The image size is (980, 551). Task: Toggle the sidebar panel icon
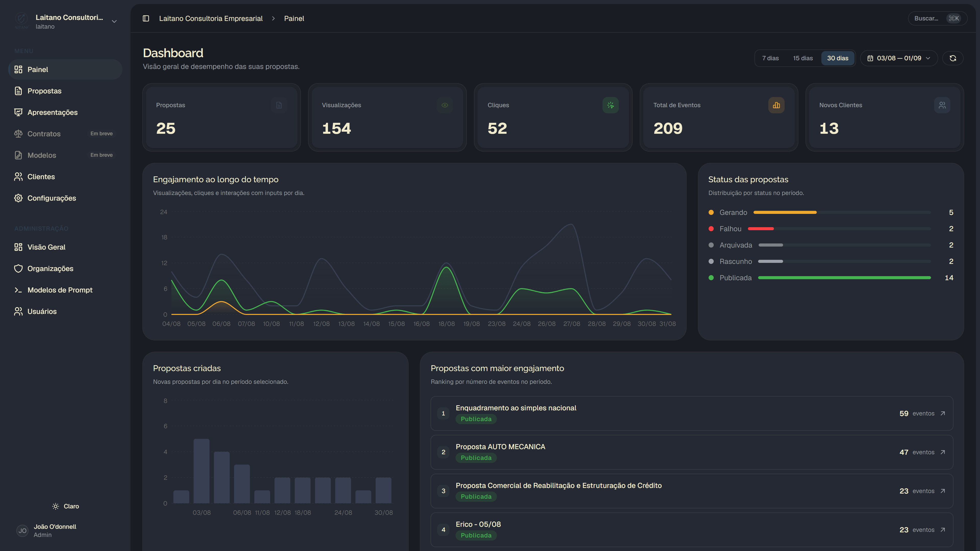(146, 18)
